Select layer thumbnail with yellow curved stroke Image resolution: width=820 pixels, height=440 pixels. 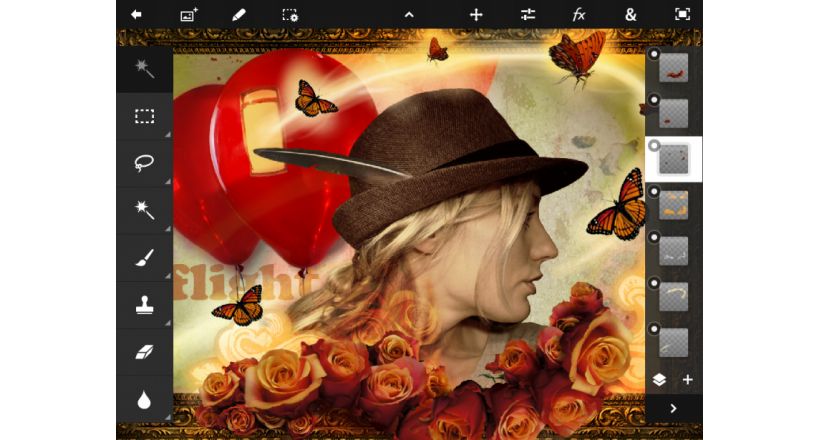click(x=674, y=297)
